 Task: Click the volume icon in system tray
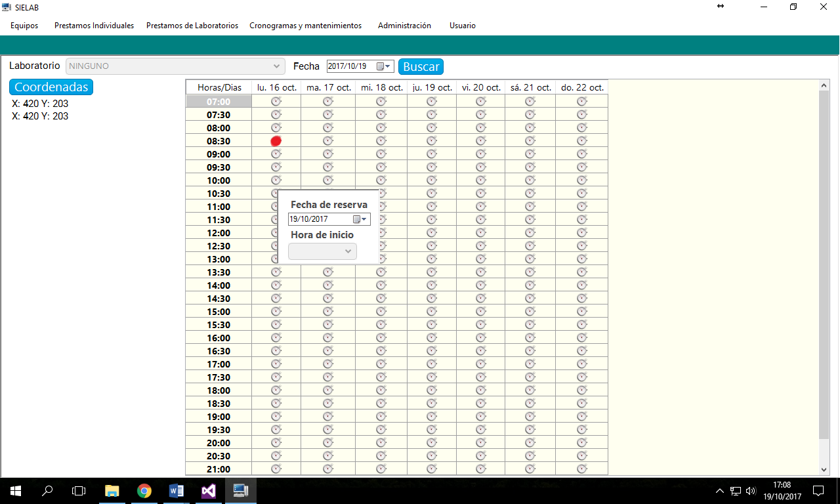[751, 491]
